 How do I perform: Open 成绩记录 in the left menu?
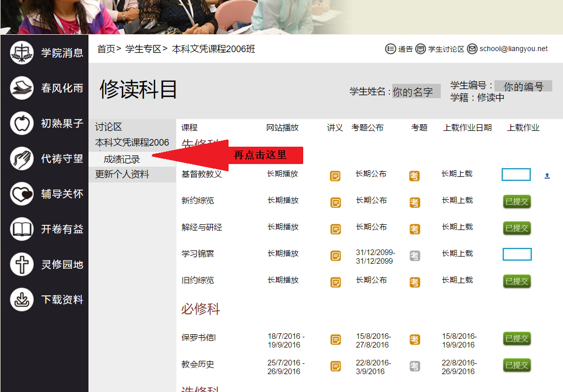(x=122, y=159)
